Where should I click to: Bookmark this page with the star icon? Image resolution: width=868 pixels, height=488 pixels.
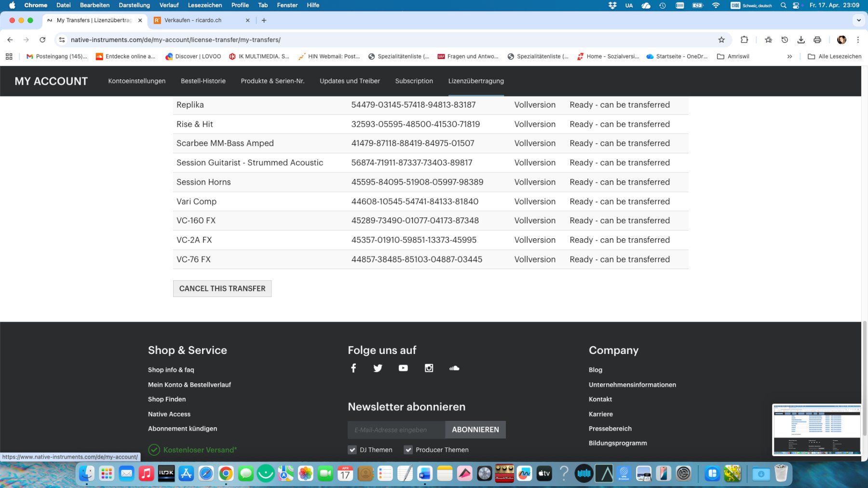tap(721, 40)
